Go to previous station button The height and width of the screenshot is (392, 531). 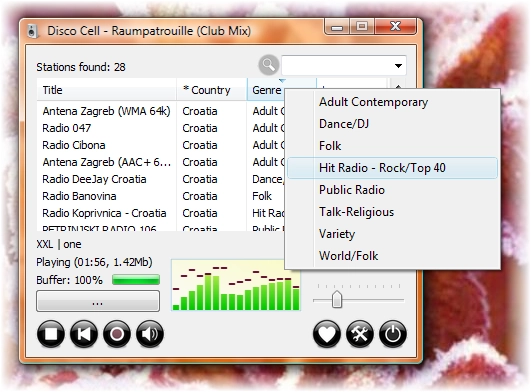[84, 334]
